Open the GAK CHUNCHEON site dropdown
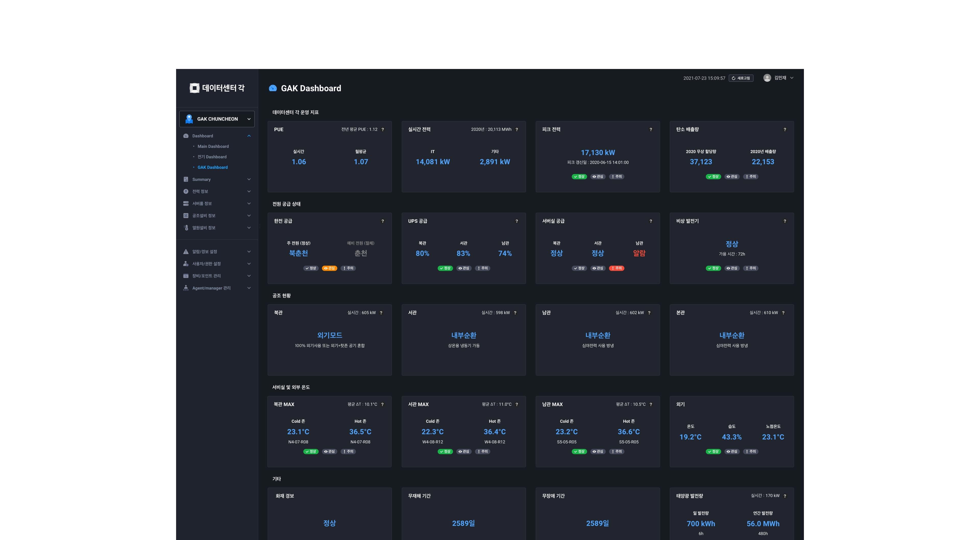 tap(217, 119)
